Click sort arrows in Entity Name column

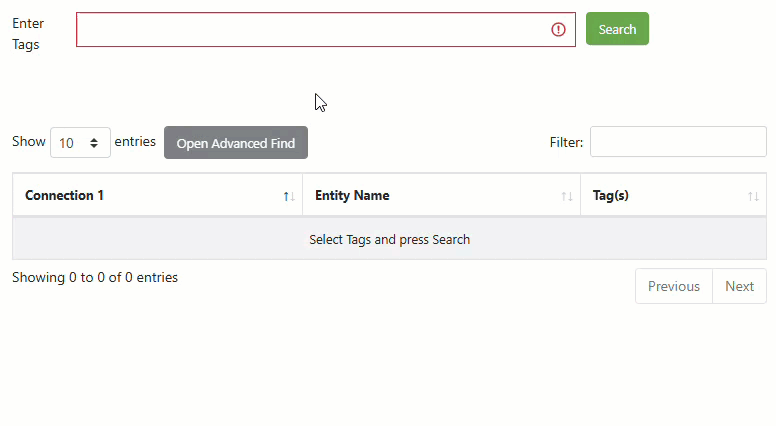pyautogui.click(x=567, y=196)
